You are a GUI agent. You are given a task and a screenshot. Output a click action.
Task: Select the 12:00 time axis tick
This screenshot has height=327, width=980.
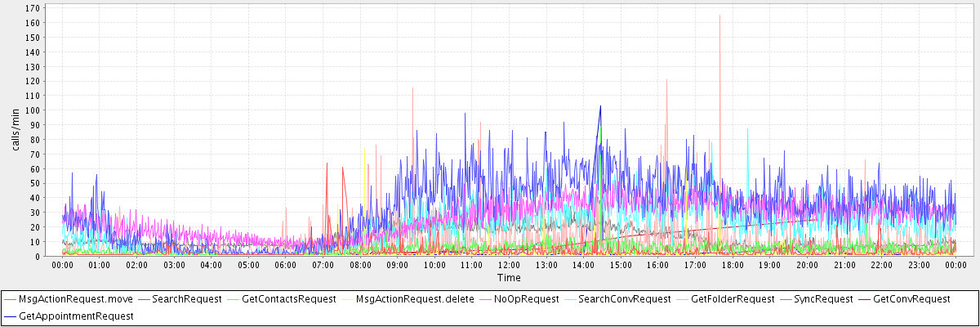[509, 265]
